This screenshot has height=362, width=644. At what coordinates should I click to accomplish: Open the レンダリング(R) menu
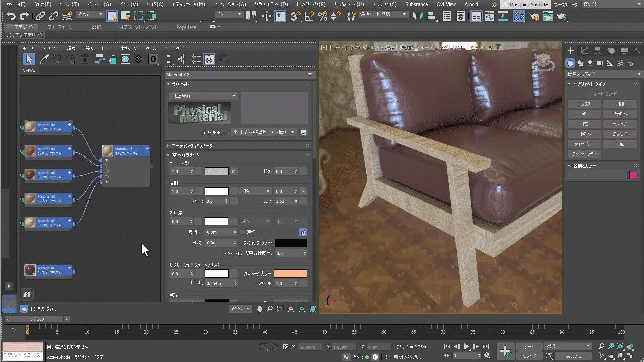coord(311,4)
